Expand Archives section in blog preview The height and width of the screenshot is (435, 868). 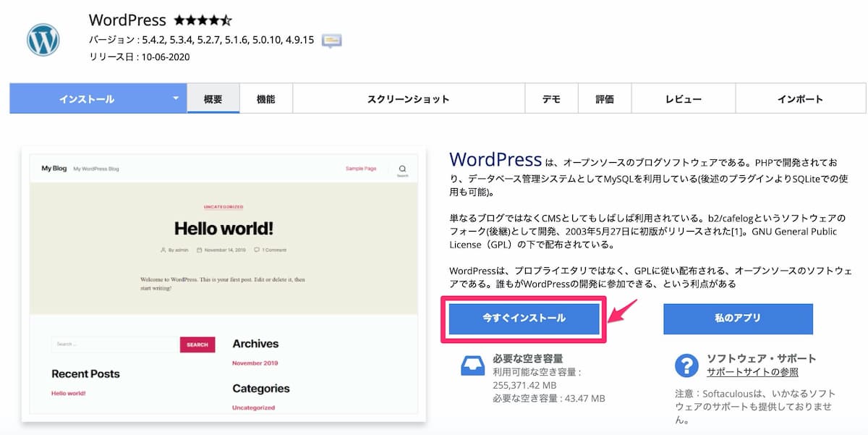pyautogui.click(x=255, y=344)
